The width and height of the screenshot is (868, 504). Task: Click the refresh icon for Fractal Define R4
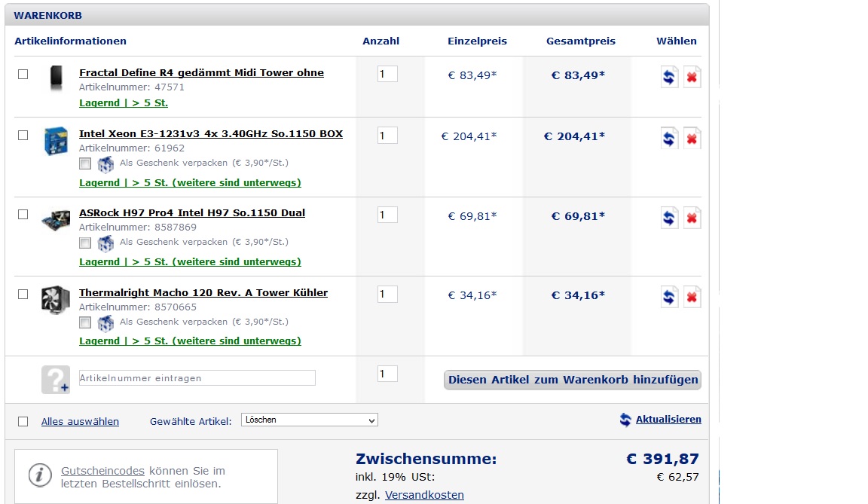(669, 77)
